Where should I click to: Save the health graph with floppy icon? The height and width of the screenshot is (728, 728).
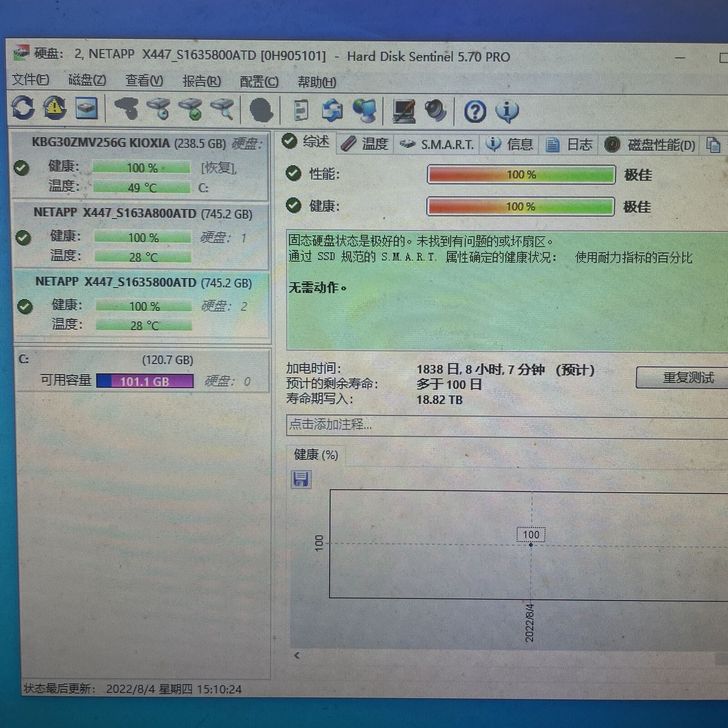click(301, 479)
